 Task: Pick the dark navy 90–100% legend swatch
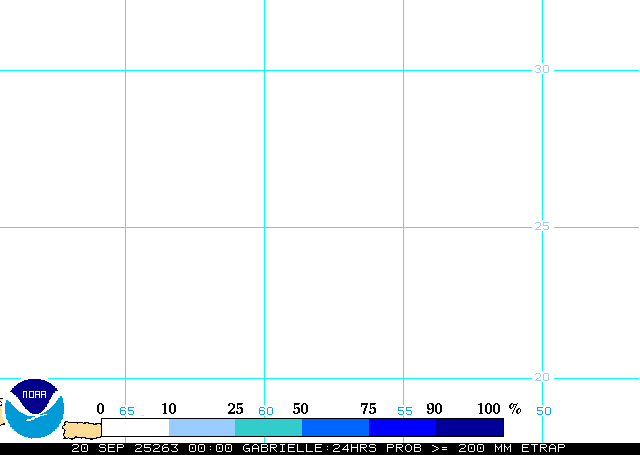point(469,427)
